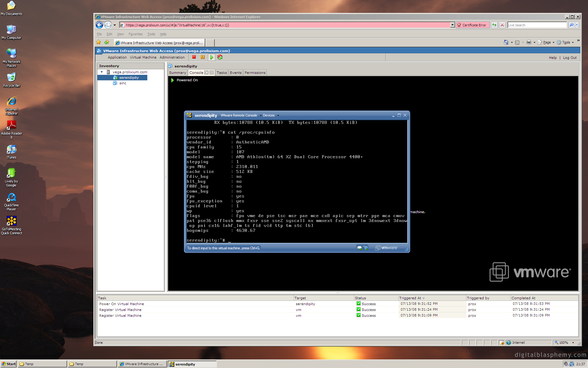
Task: Open the Print button dropdown arrow
Action: tap(534, 43)
